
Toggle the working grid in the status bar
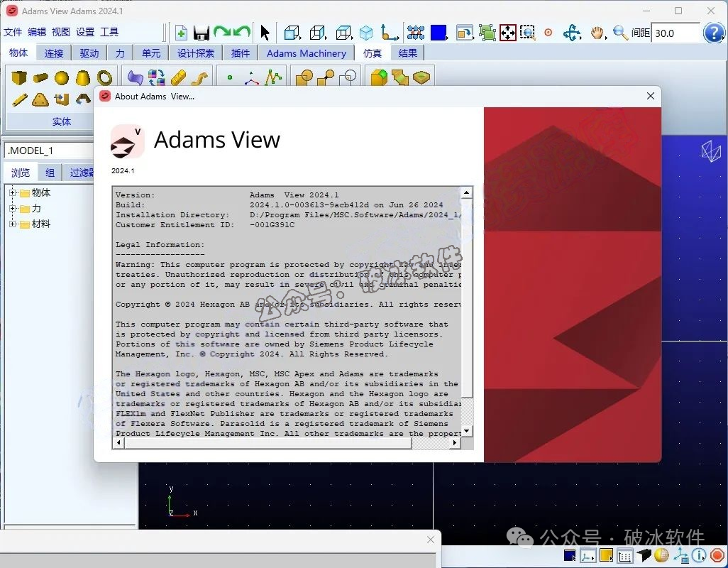626,555
